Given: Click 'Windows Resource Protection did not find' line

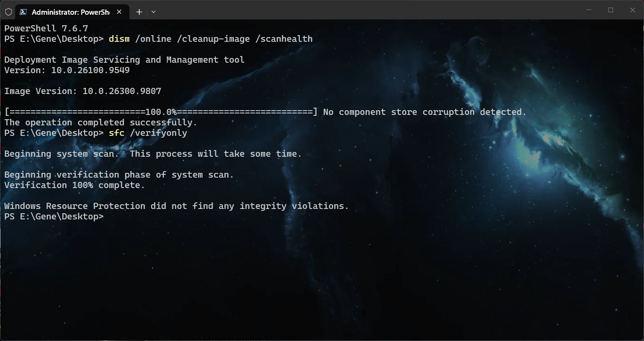Looking at the screenshot, I should tap(177, 206).
